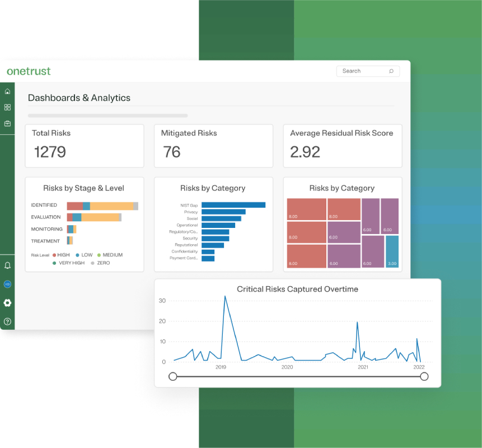Viewport: 482px width, 448px height.
Task: Open the help question mark icon
Action: tap(7, 321)
